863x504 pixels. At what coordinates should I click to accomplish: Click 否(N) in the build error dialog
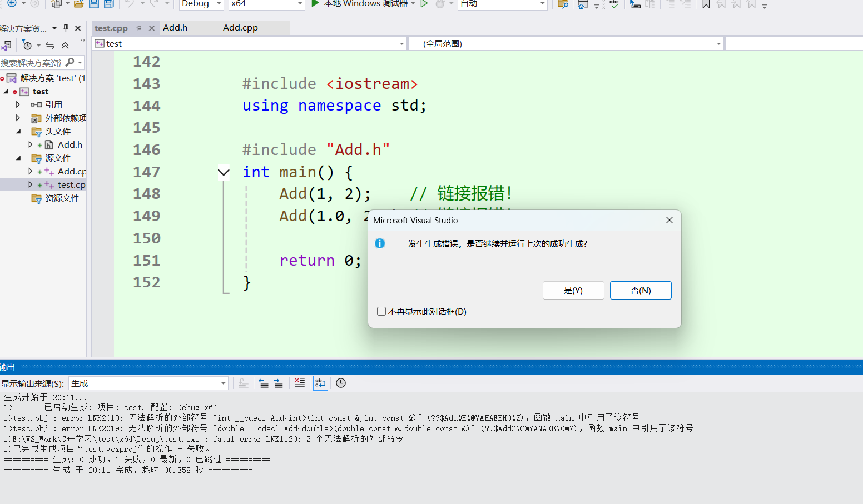pos(641,290)
